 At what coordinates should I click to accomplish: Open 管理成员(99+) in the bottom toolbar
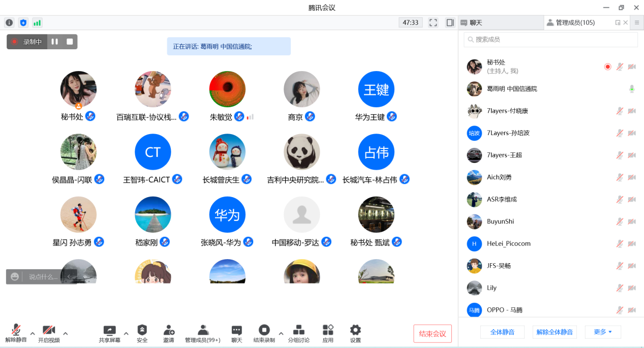[203, 333]
